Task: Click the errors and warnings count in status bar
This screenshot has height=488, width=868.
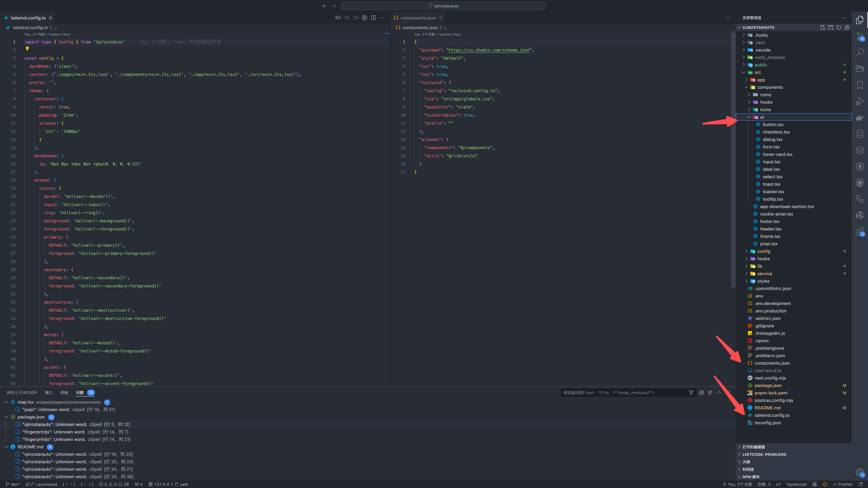Action: pos(114,484)
